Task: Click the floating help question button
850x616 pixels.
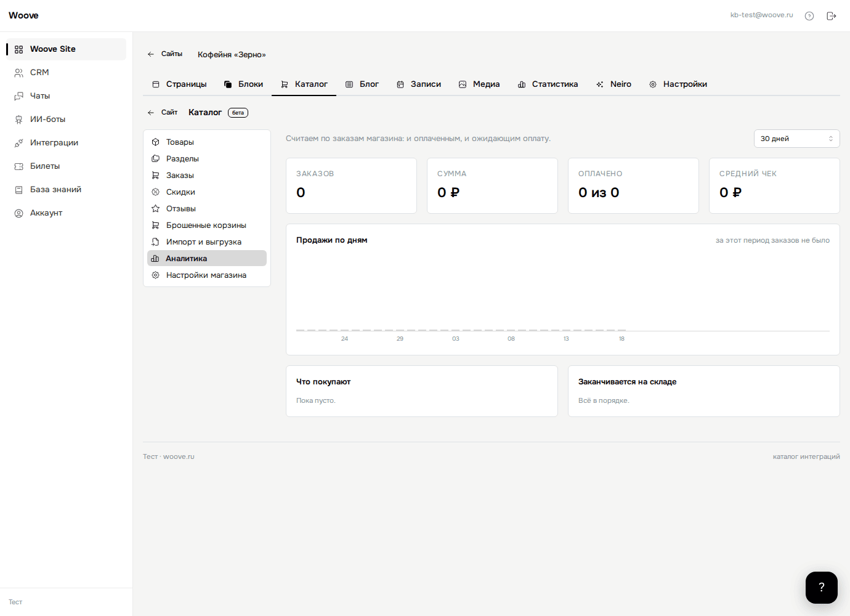Action: click(822, 588)
